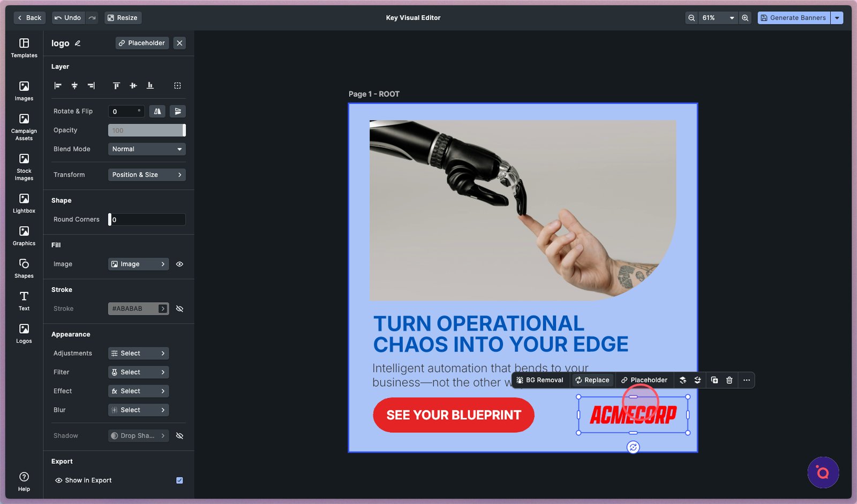
Task: Align layer horizontal centers
Action: pyautogui.click(x=74, y=86)
